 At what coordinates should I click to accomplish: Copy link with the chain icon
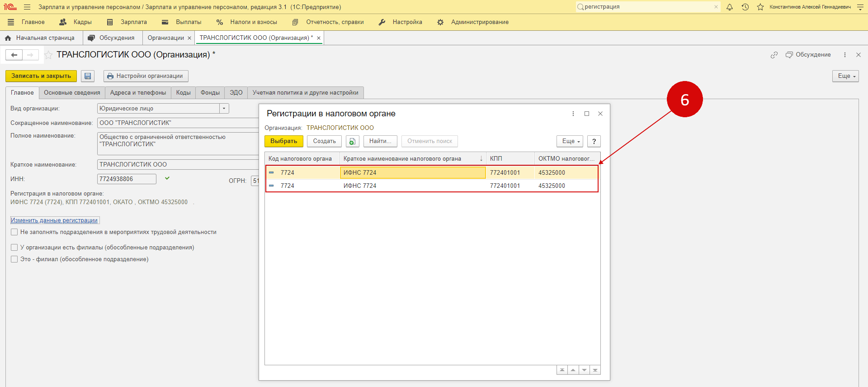coord(774,55)
